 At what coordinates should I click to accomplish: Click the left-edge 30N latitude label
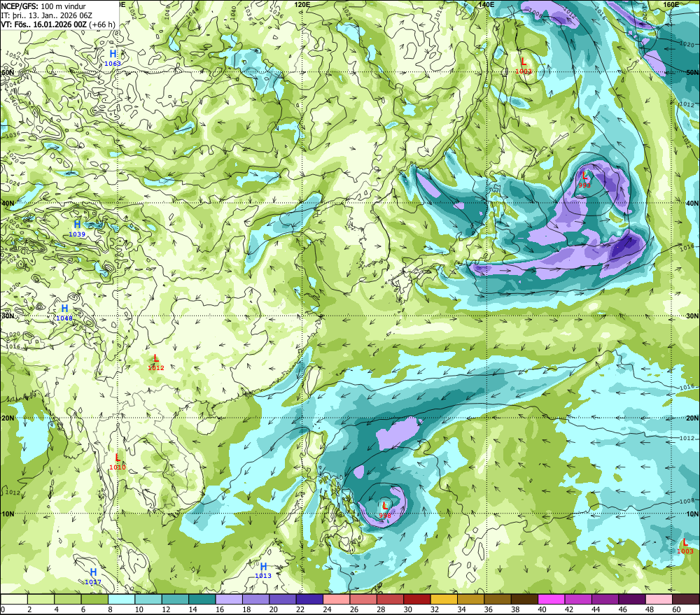8,316
